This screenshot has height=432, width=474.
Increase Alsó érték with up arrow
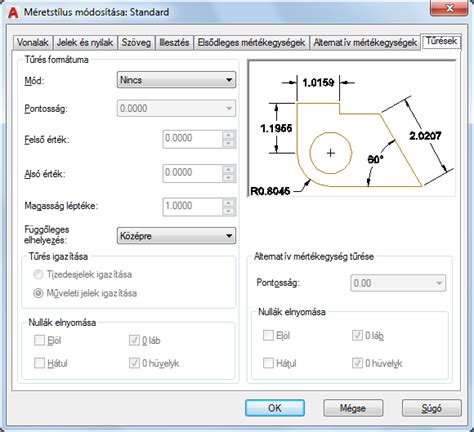228,169
